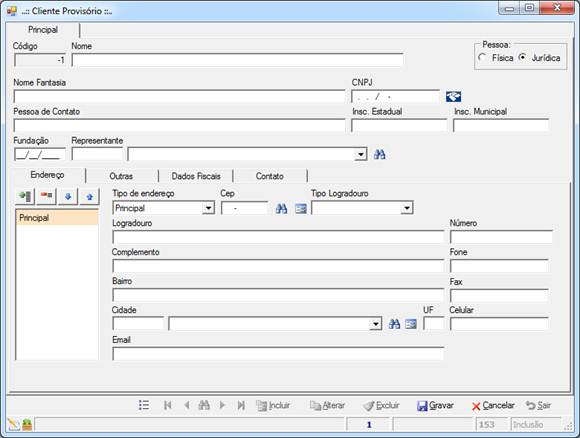Click the Fone input field
The height and width of the screenshot is (438, 580).
click(x=499, y=266)
